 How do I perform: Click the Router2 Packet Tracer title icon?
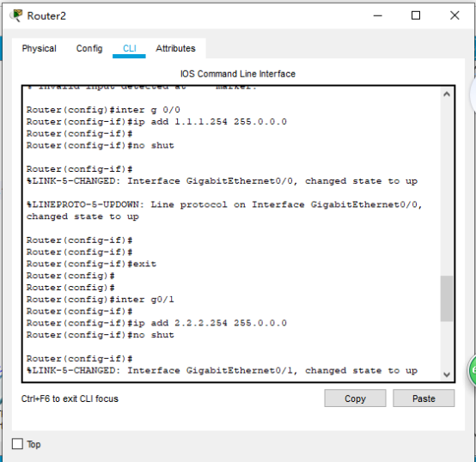pyautogui.click(x=16, y=15)
